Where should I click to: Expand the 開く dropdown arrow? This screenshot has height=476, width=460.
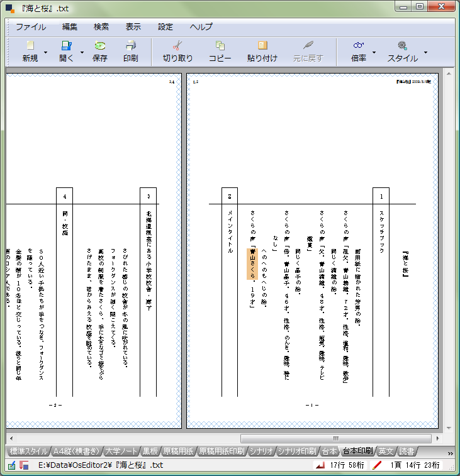[x=82, y=53]
